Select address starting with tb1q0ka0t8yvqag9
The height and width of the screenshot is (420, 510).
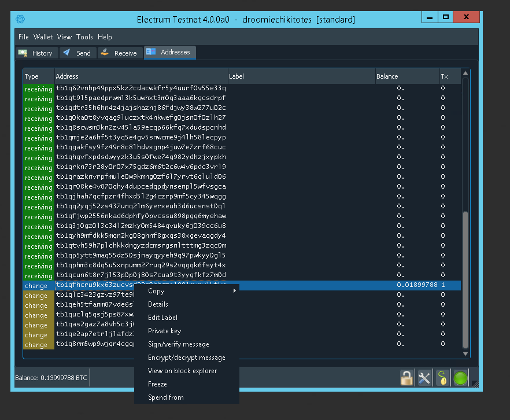pyautogui.click(x=141, y=117)
